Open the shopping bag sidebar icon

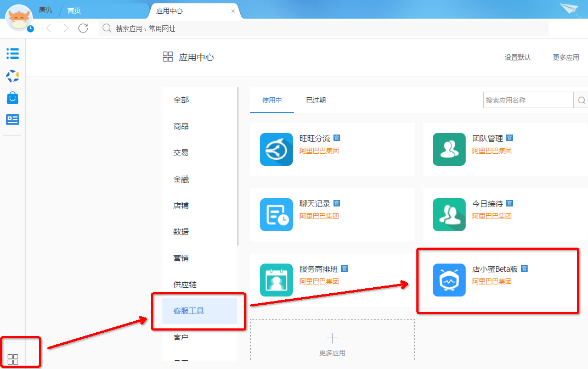[13, 98]
